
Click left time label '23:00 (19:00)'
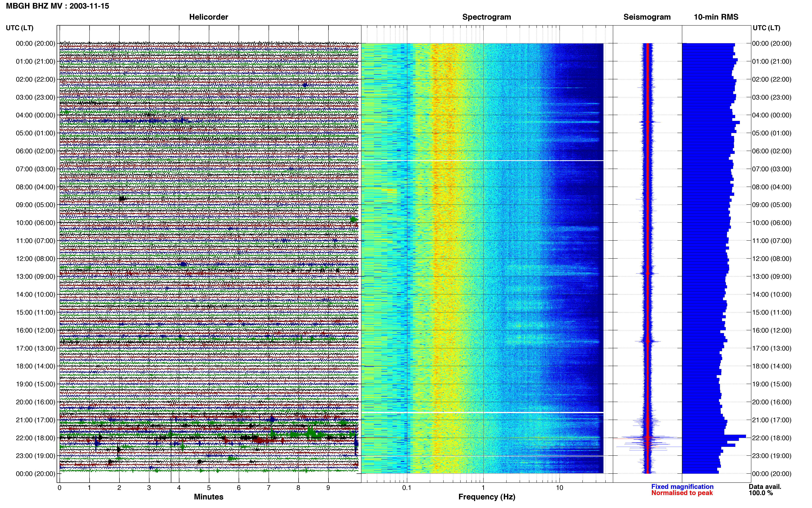pyautogui.click(x=36, y=456)
